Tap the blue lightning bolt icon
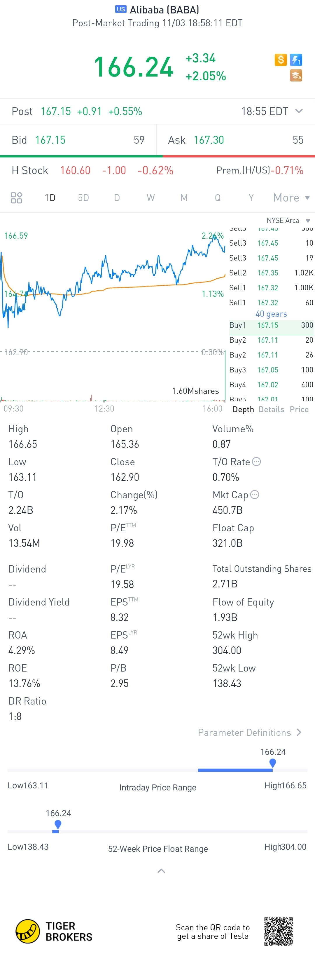 pyautogui.click(x=296, y=60)
